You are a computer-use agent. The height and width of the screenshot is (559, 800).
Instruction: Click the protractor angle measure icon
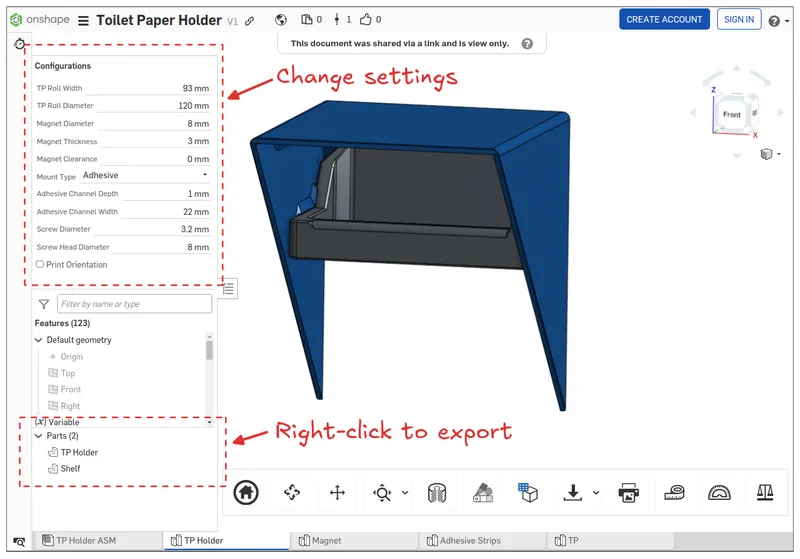[719, 492]
